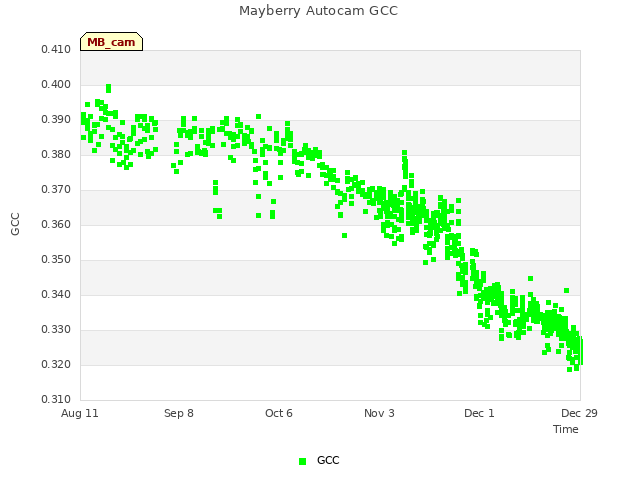Click the 0.370 y-axis value
The height and width of the screenshot is (480, 640).
click(x=56, y=190)
